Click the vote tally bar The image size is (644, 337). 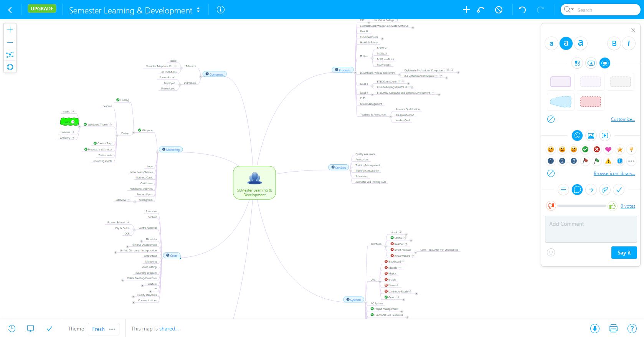[581, 206]
